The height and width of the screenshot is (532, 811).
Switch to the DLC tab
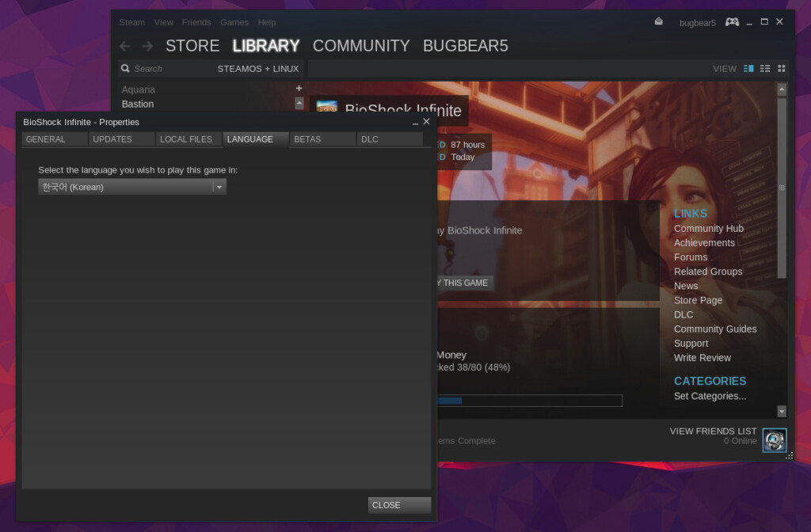pos(390,139)
